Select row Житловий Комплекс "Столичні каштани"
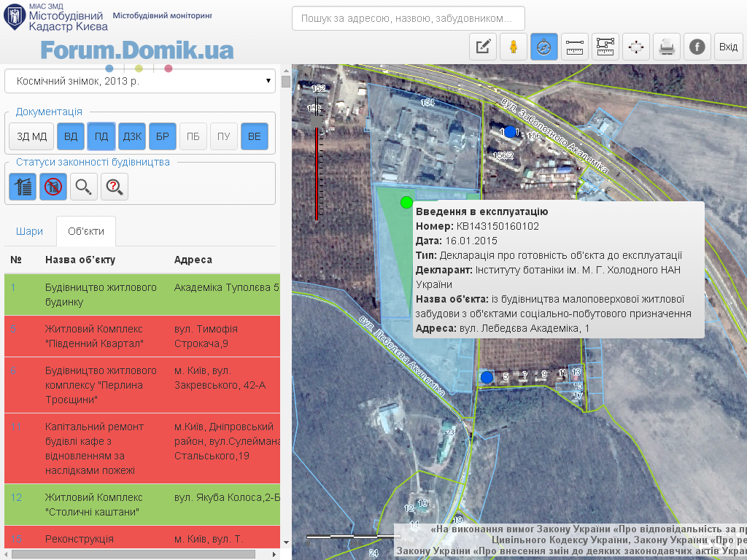 pyautogui.click(x=142, y=505)
